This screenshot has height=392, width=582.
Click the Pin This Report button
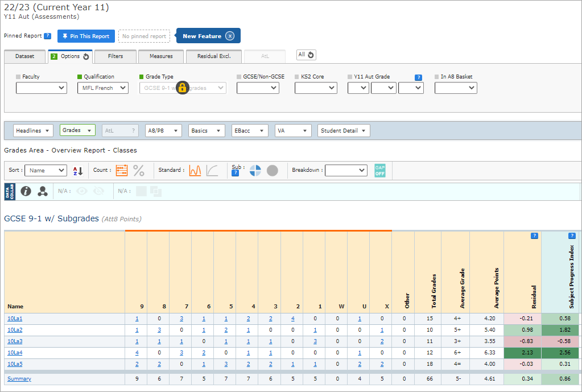(x=86, y=36)
